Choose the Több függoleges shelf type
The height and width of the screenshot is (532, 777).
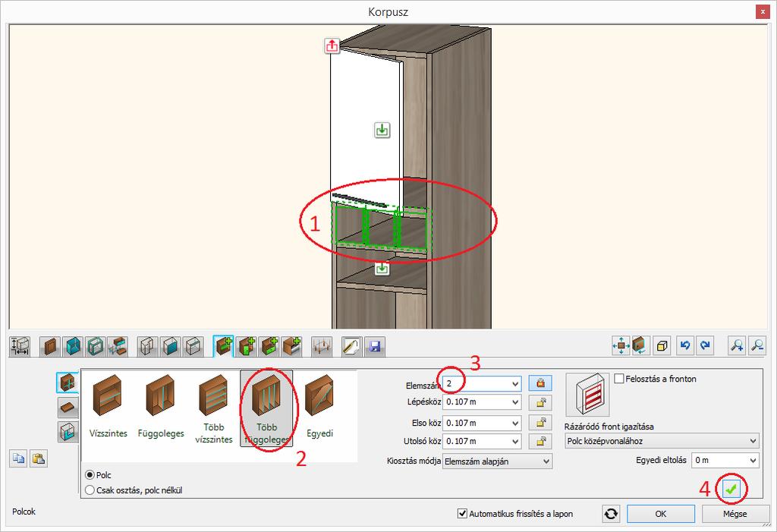click(266, 408)
